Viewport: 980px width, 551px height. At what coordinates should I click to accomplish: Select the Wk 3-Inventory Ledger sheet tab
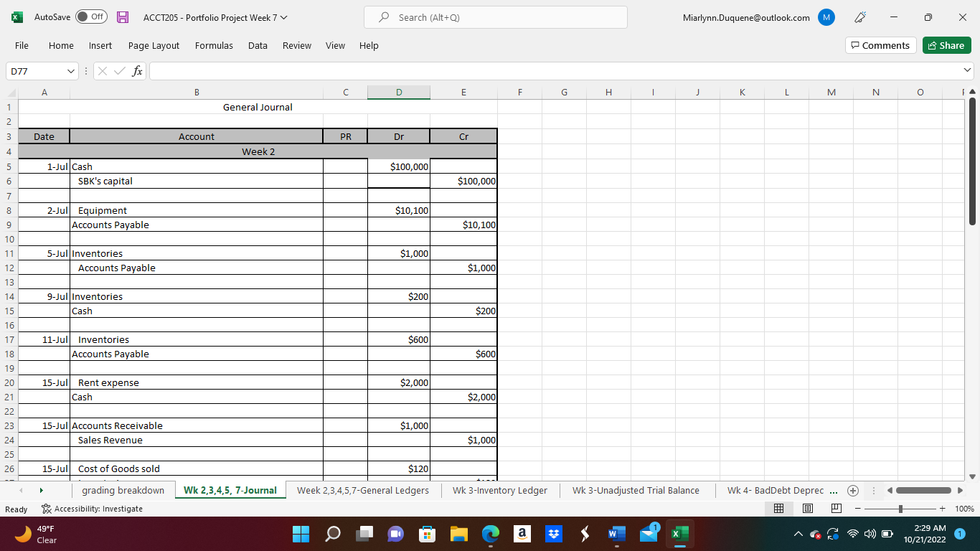point(499,491)
